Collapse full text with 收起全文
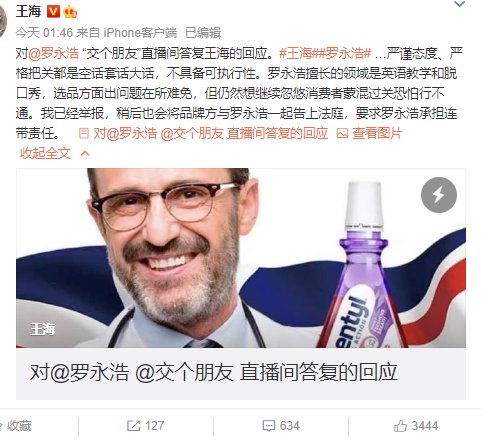Image resolution: width=482 pixels, height=442 pixels. (45, 153)
